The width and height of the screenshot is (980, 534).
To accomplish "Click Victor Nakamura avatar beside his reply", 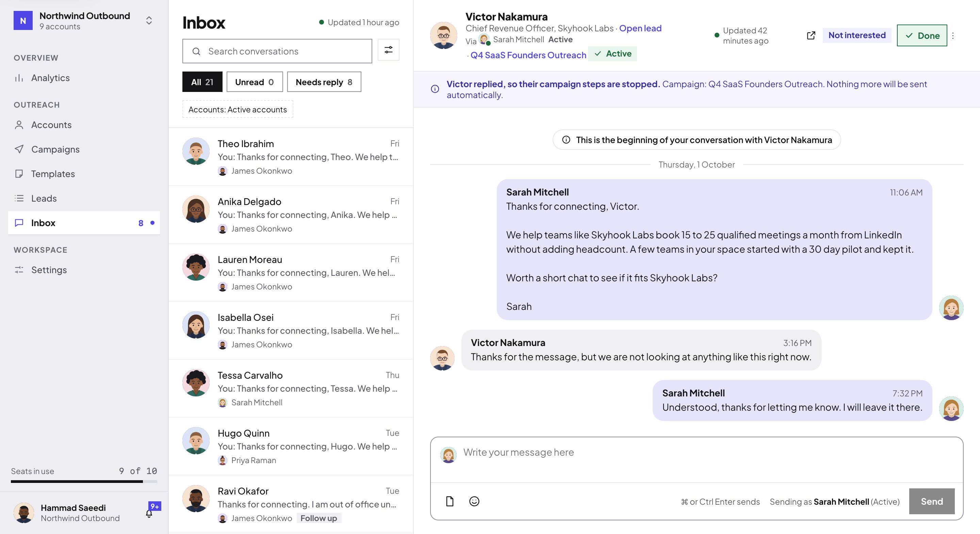I will point(442,358).
